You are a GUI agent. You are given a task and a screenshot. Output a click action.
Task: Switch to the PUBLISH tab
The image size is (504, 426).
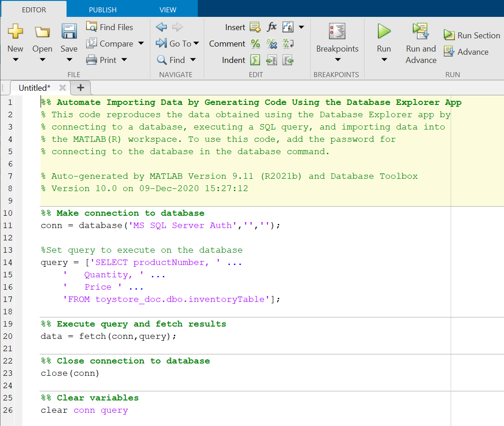(x=103, y=9)
